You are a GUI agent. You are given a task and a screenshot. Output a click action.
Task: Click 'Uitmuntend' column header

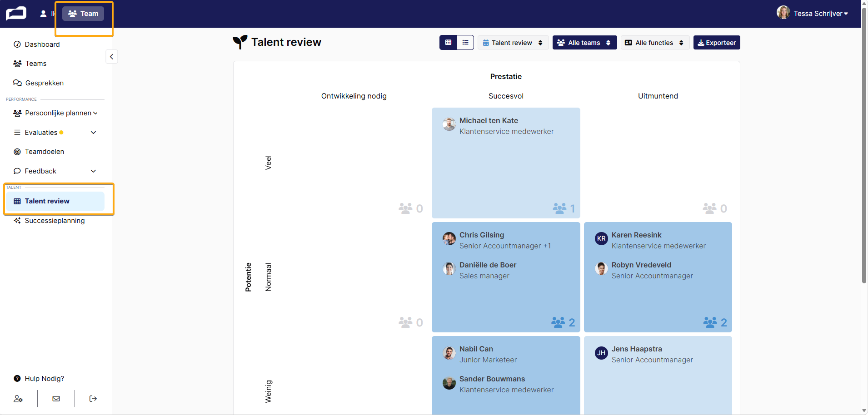(658, 96)
